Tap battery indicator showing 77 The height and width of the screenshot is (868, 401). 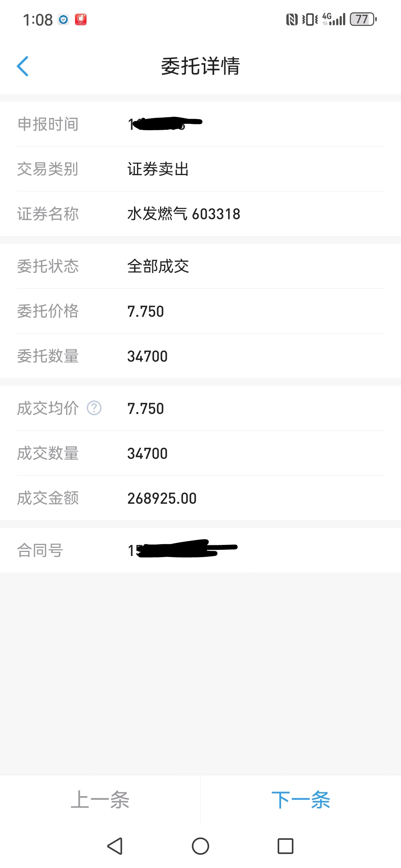(x=363, y=19)
